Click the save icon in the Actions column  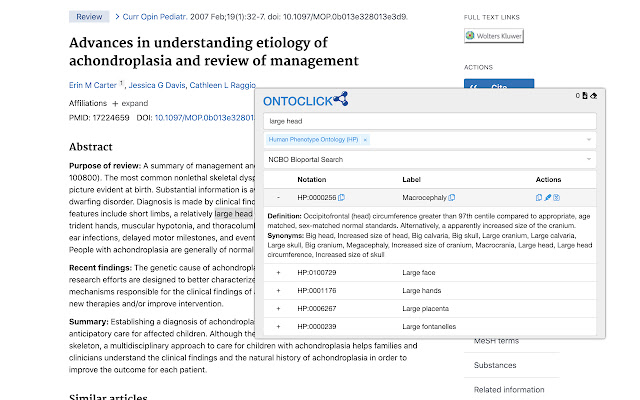(556, 198)
